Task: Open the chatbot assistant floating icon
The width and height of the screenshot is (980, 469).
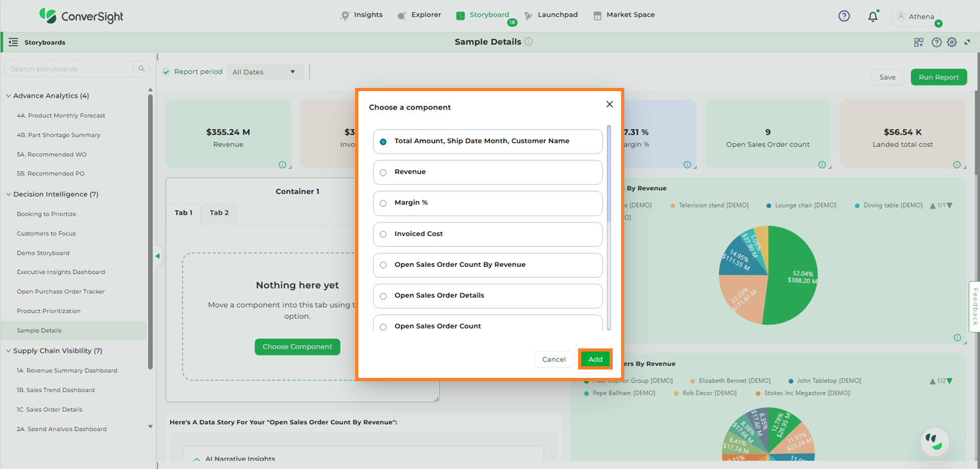Action: click(934, 441)
